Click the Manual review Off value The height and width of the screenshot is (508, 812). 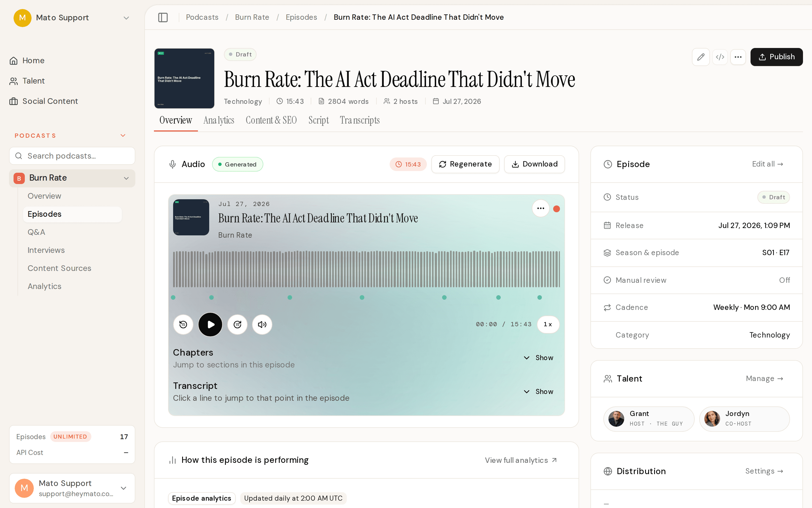784,280
